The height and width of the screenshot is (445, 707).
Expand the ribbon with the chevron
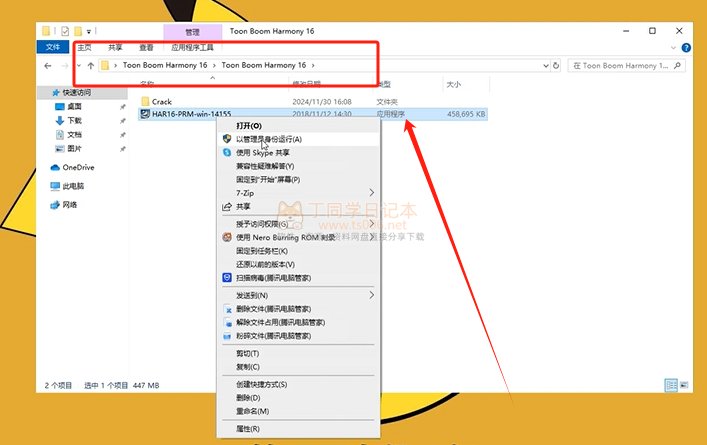pos(673,47)
